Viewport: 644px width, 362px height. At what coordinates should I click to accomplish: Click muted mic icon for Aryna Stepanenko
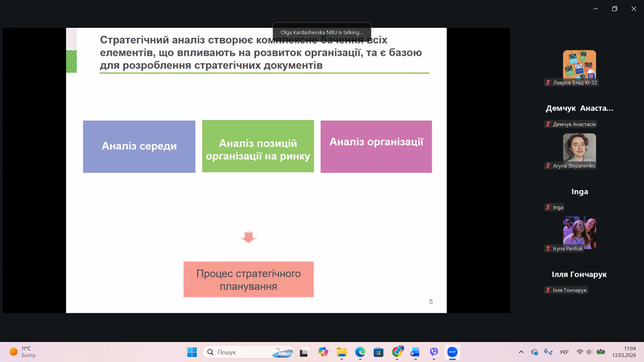click(548, 166)
